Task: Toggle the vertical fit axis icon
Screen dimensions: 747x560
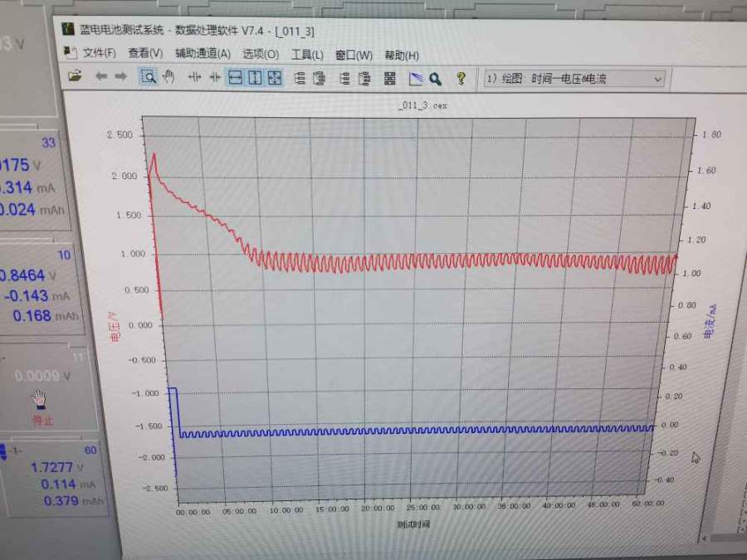Action: [x=255, y=78]
